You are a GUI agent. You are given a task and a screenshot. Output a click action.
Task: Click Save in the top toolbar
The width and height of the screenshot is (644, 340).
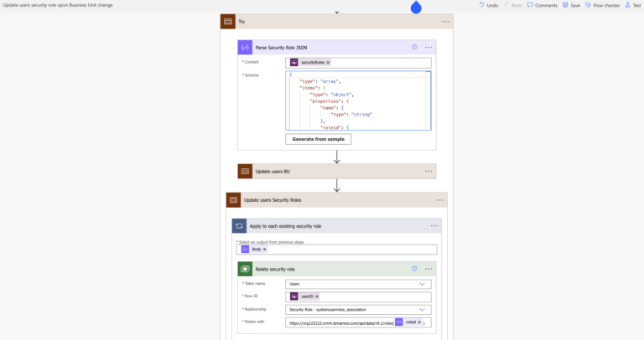[x=571, y=5]
